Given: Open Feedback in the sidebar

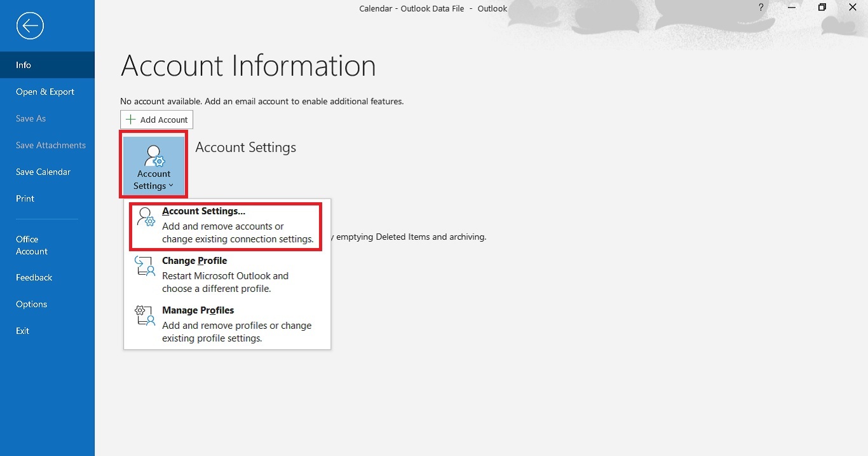Looking at the screenshot, I should pos(47,277).
